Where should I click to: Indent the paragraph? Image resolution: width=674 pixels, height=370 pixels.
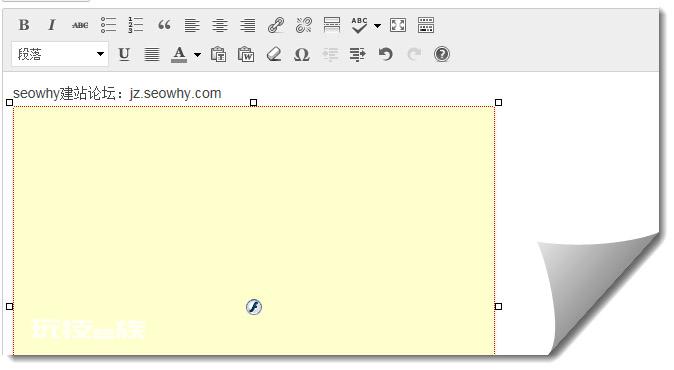click(x=358, y=54)
